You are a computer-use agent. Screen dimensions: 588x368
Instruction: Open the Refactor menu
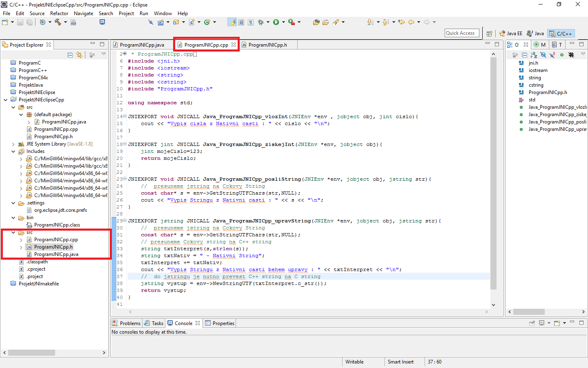pos(59,13)
